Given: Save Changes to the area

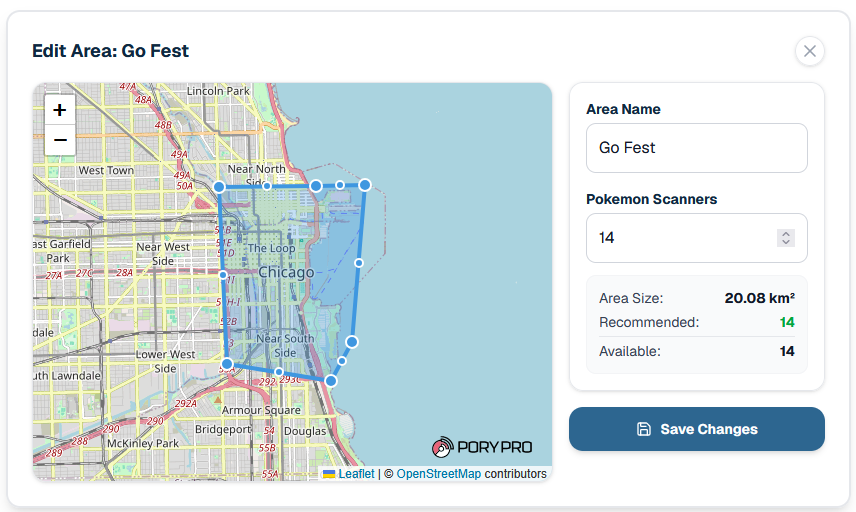Looking at the screenshot, I should pyautogui.click(x=697, y=429).
